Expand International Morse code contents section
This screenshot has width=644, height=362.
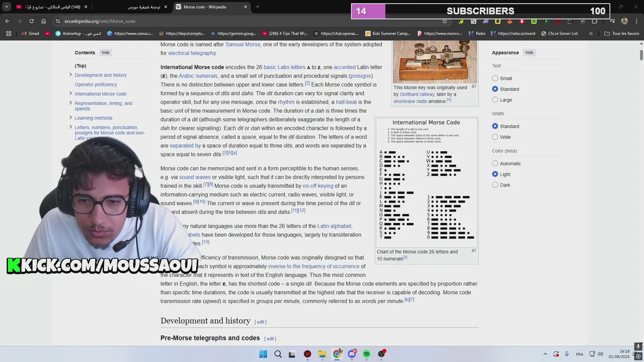coord(70,94)
